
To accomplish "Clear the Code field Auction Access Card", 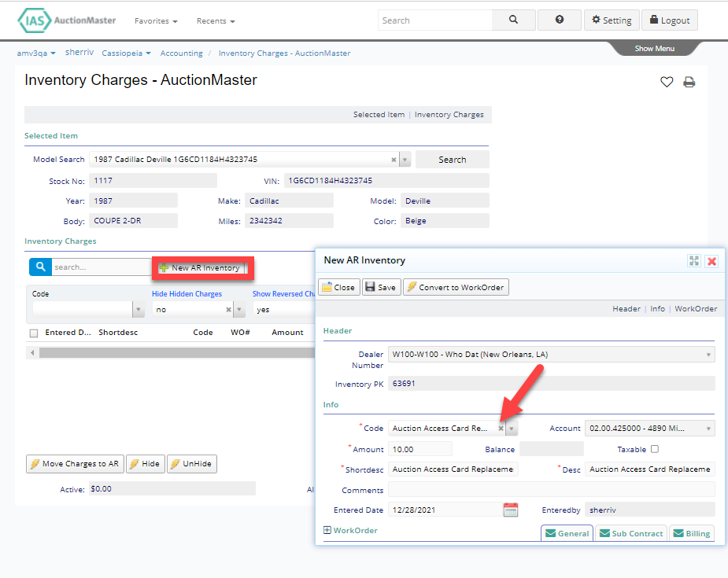I will [x=501, y=428].
